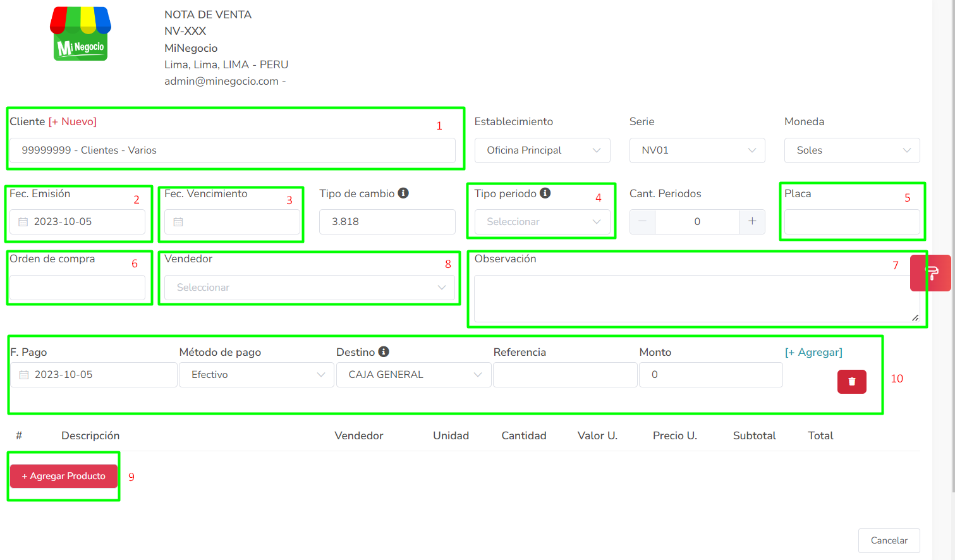This screenshot has height=560, width=955.
Task: Click the Monto input field
Action: tap(711, 375)
